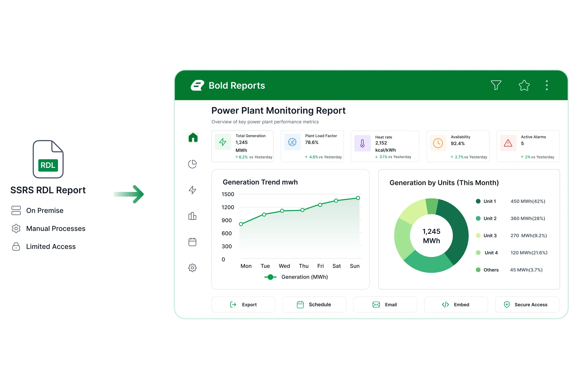Select the Mon data point on trend line
The image size is (588, 388).
241,224
